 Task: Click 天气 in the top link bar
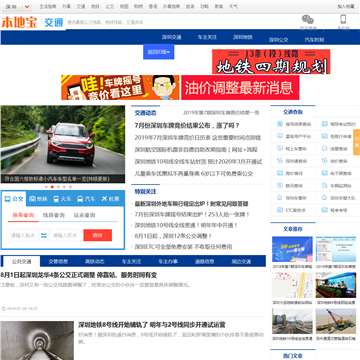pyautogui.click(x=233, y=6)
